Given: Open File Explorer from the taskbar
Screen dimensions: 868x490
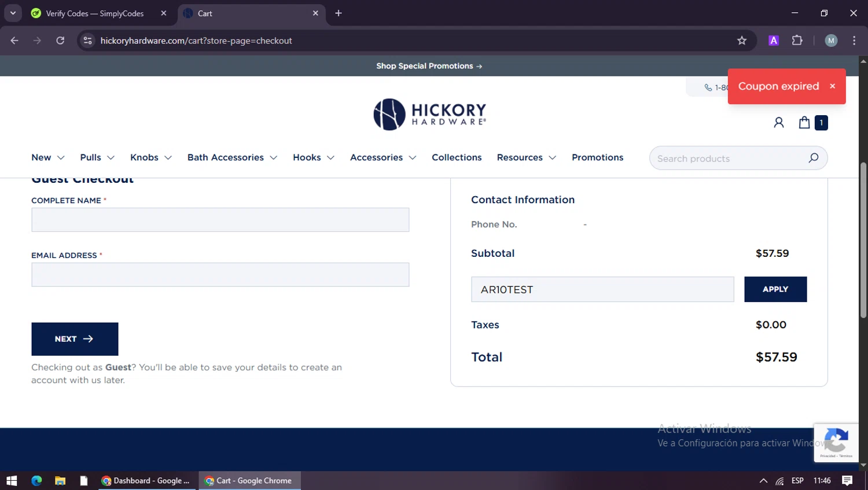Looking at the screenshot, I should [60, 481].
